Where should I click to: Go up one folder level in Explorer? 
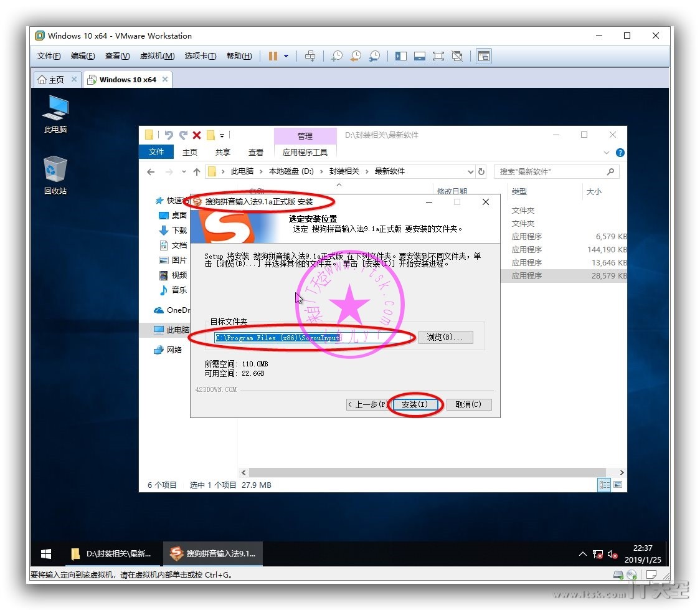197,171
